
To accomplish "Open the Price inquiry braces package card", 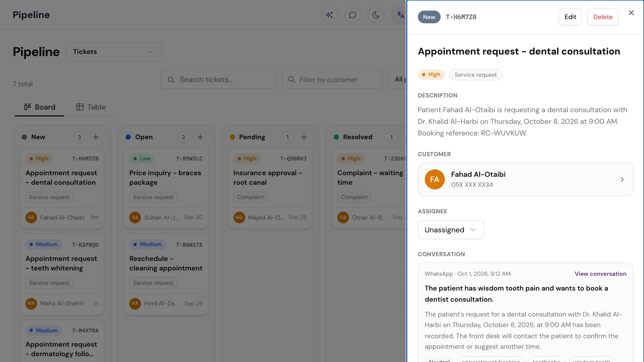I will point(166,189).
